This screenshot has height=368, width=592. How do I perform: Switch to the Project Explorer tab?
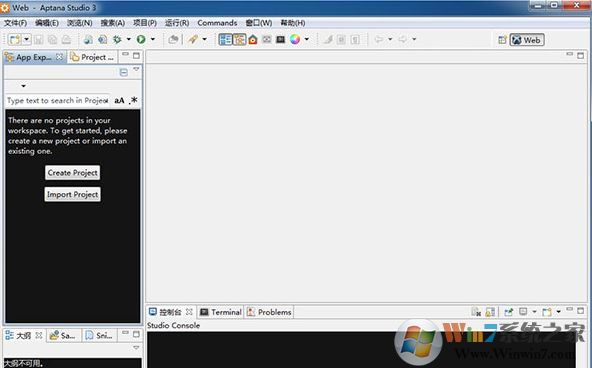click(x=92, y=57)
